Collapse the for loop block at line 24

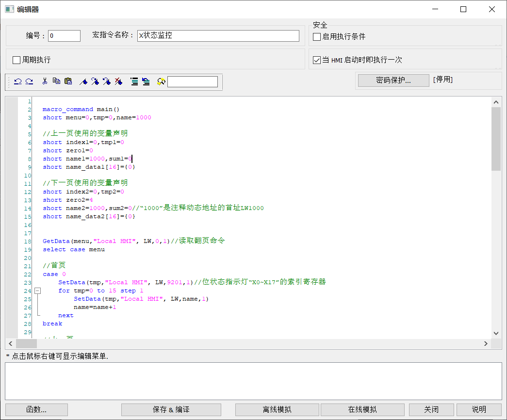pos(37,291)
